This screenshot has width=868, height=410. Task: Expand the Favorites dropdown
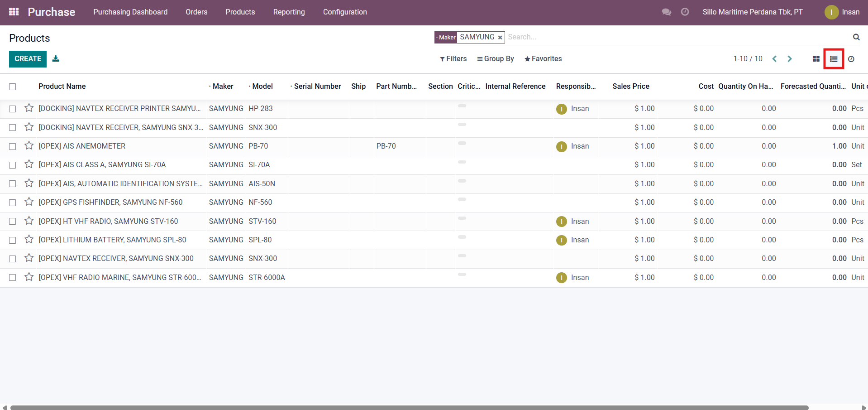click(543, 59)
